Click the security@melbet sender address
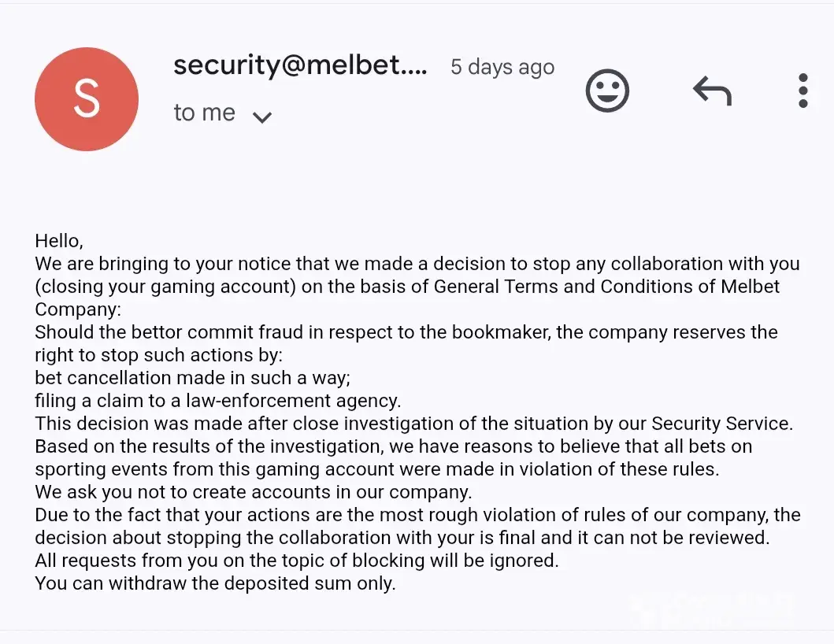 click(300, 66)
